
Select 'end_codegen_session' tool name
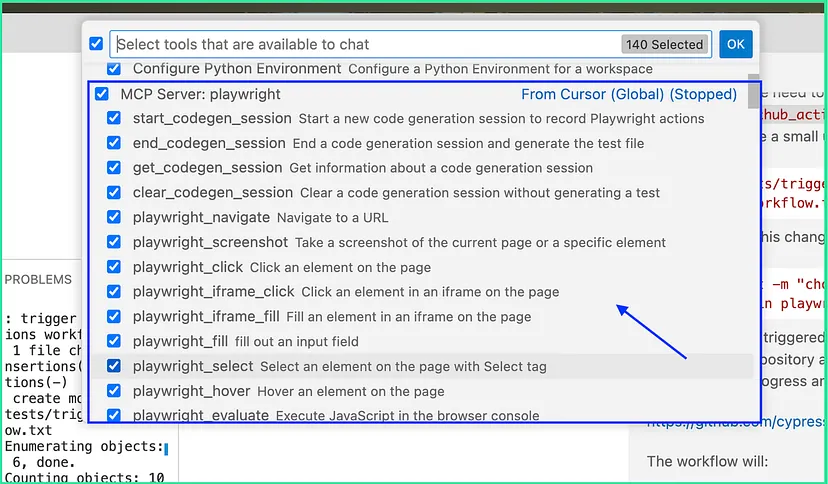click(209, 143)
